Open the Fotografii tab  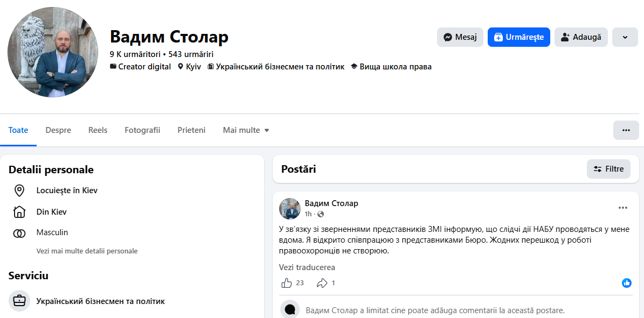click(x=142, y=131)
